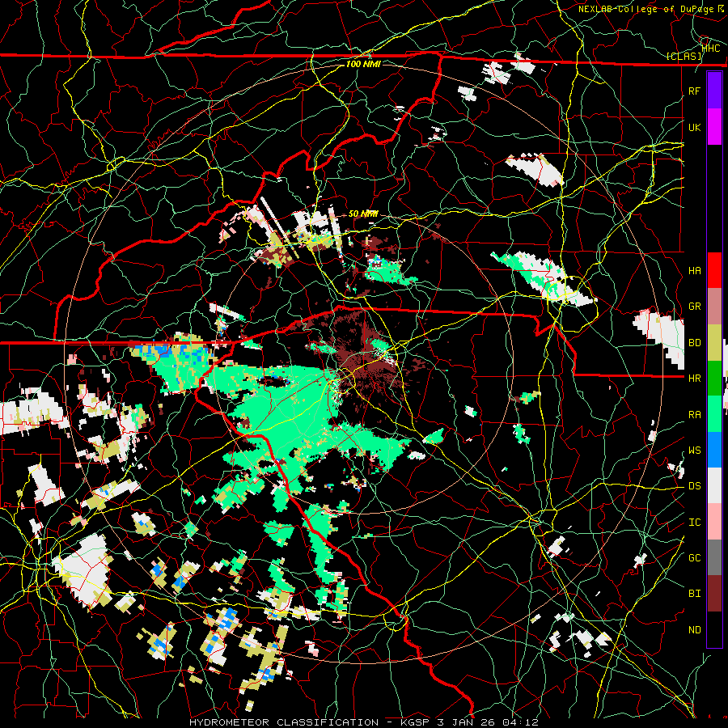The height and width of the screenshot is (728, 728).
Task: Click the dark brown BI legend swatch
Action: 714,594
